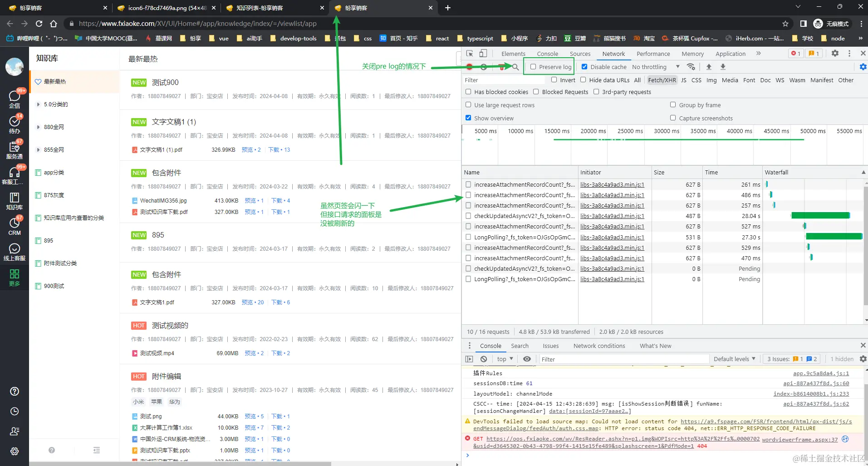This screenshot has height=466, width=868.
Task: Filter requests by Img type
Action: pos(711,80)
